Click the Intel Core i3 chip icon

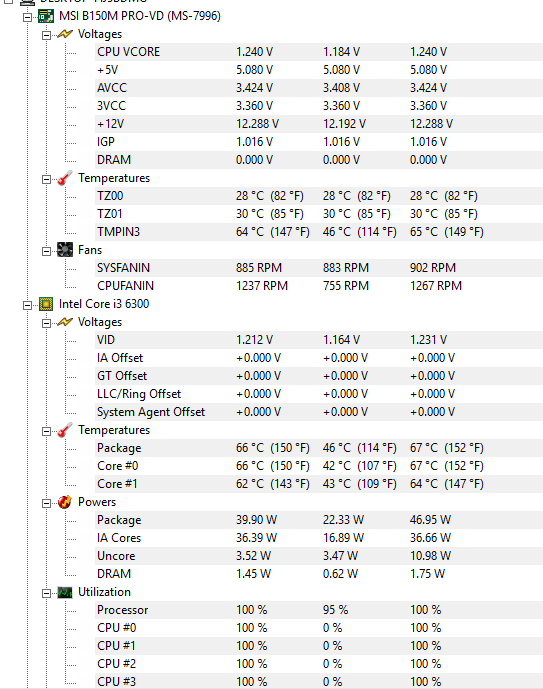click(46, 304)
